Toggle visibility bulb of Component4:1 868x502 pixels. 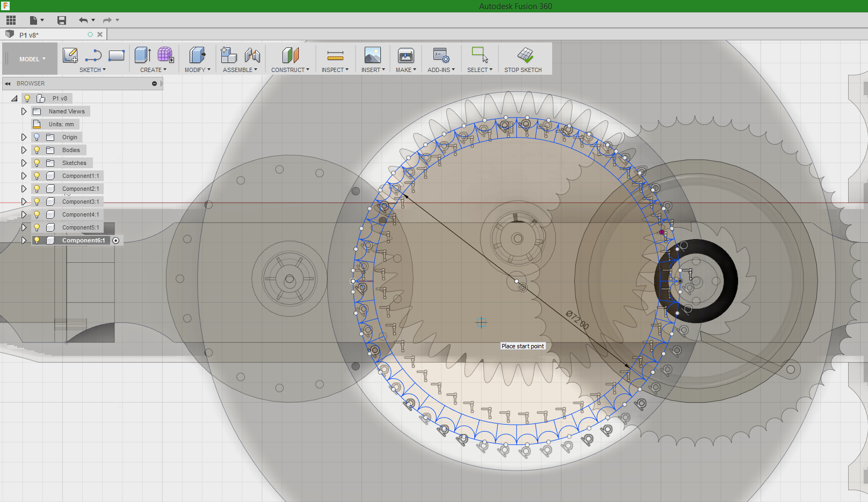[x=37, y=214]
